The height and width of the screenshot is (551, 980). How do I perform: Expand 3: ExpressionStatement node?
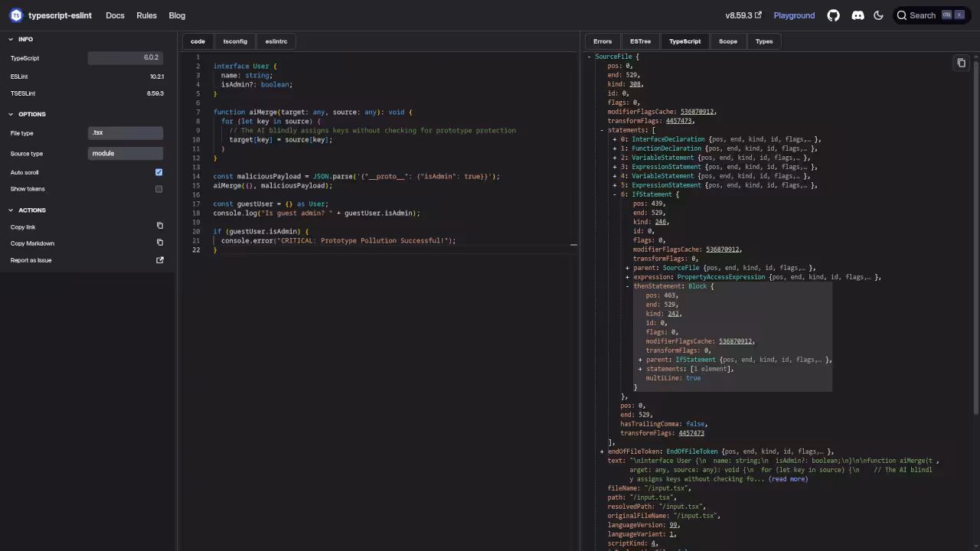pos(615,167)
